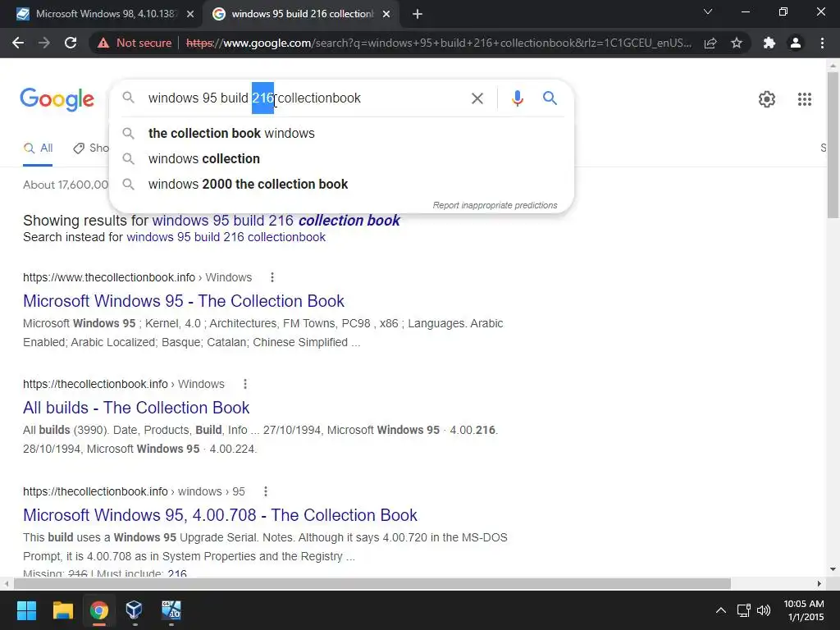Viewport: 840px width, 630px height.
Task: Select the All results tab
Action: (x=38, y=148)
